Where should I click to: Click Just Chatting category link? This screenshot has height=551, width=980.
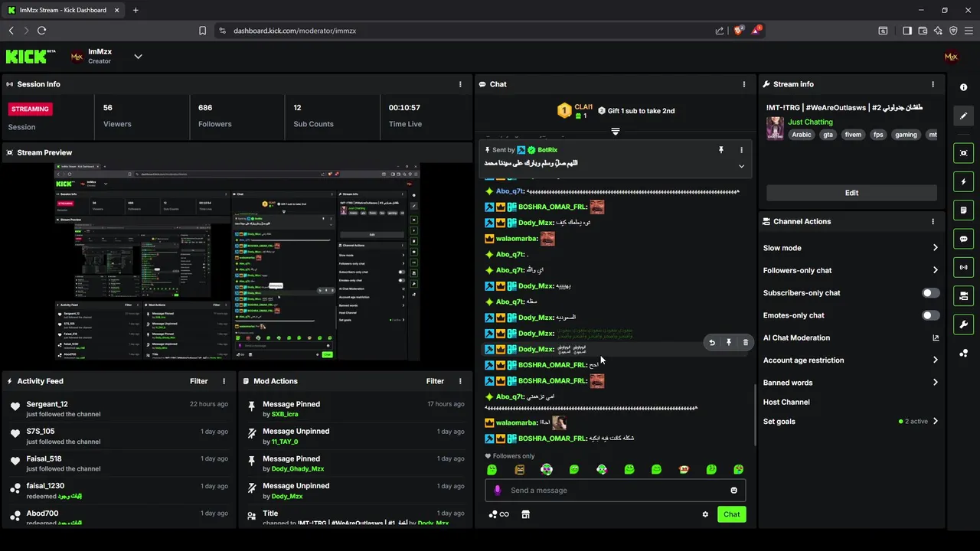810,122
